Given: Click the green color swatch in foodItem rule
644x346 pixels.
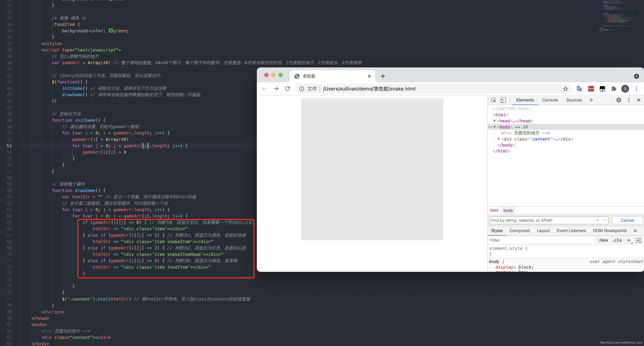Looking at the screenshot, I should click(111, 31).
